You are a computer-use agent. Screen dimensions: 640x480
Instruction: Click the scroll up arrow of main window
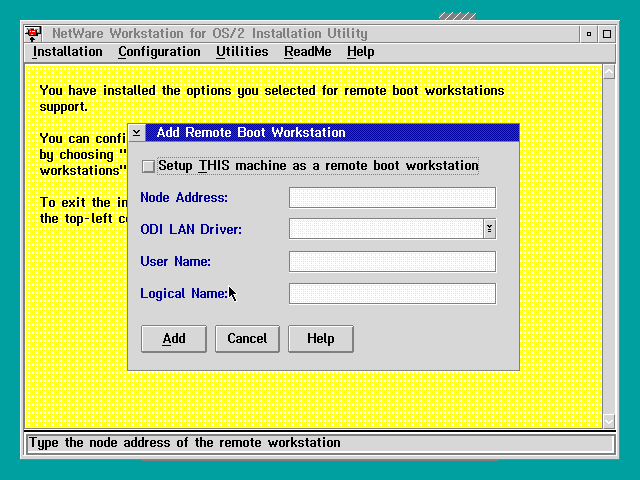pos(609,72)
